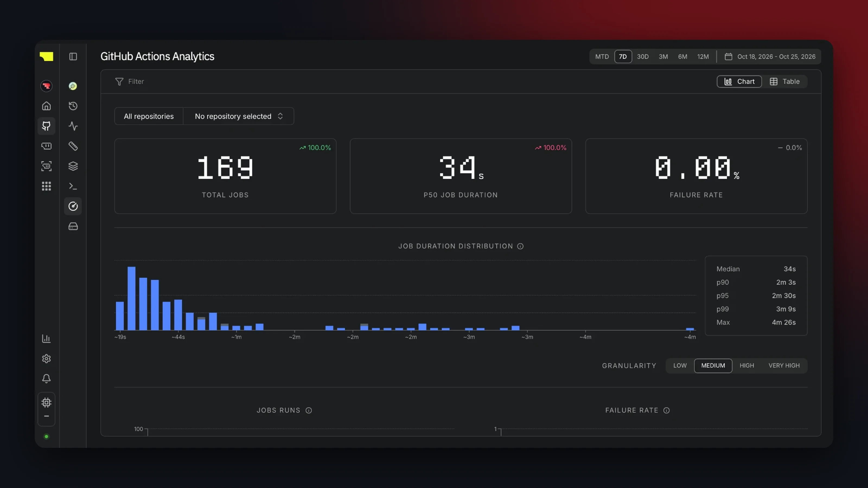Screen dimensions: 868x488
Task: Set granularity to Very High
Action: coord(784,365)
